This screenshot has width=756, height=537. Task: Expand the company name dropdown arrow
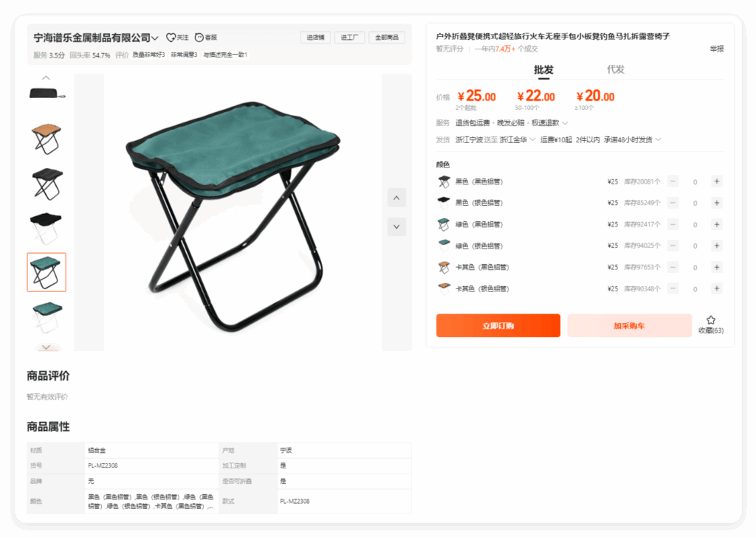155,38
